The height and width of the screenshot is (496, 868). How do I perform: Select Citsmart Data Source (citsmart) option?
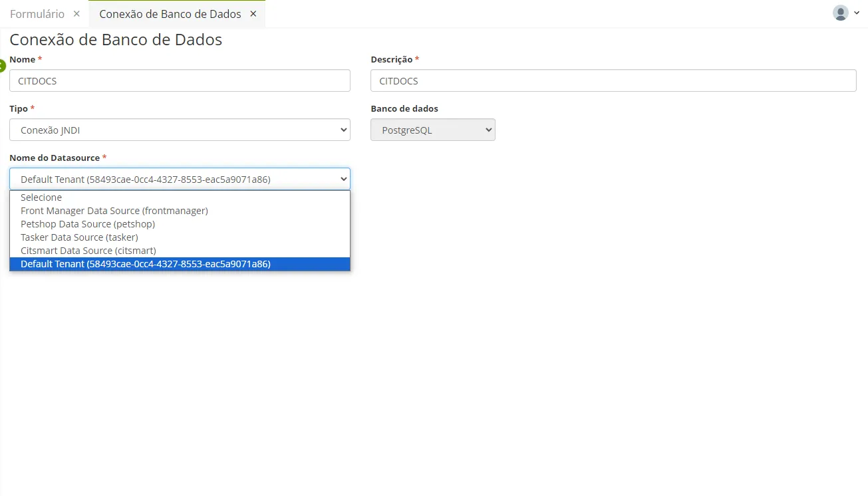tap(180, 251)
